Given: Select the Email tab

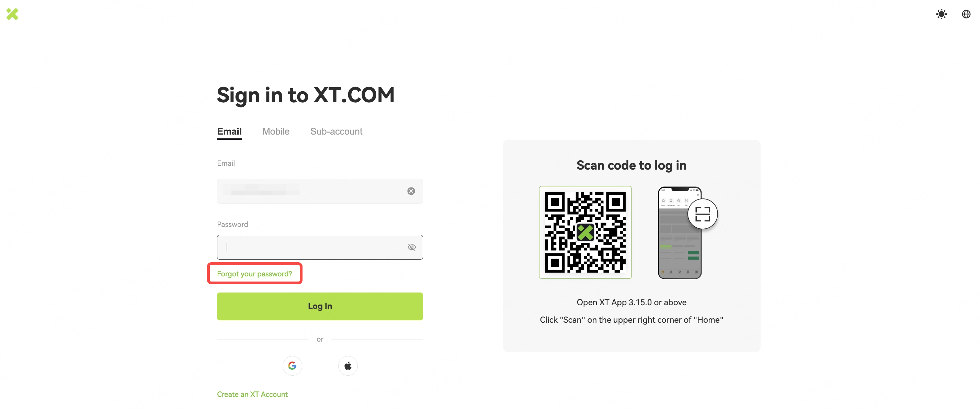Looking at the screenshot, I should (x=229, y=131).
